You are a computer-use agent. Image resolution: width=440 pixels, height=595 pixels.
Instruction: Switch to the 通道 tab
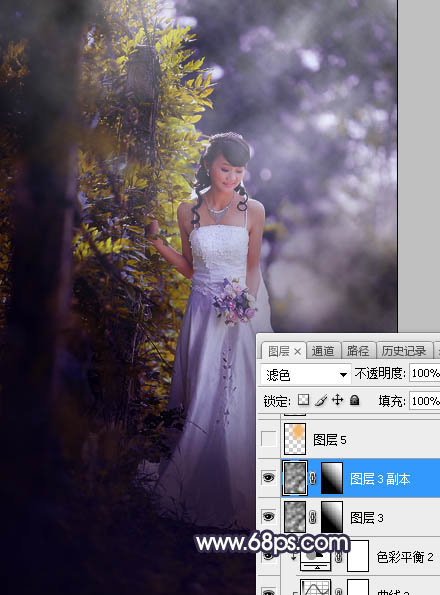pos(323,351)
